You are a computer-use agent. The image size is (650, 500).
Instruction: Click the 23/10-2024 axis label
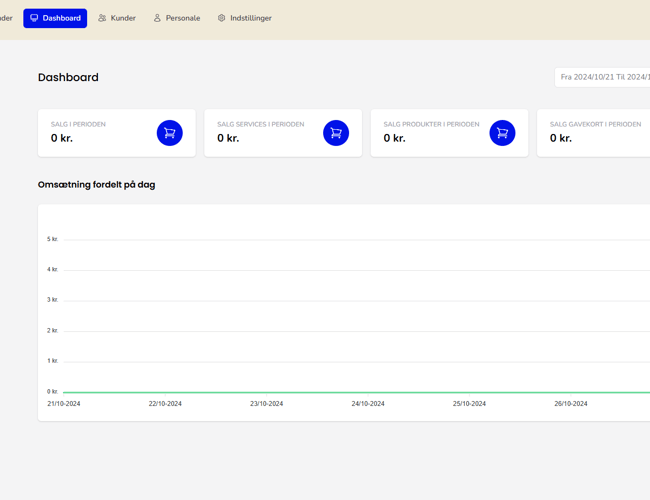[267, 404]
